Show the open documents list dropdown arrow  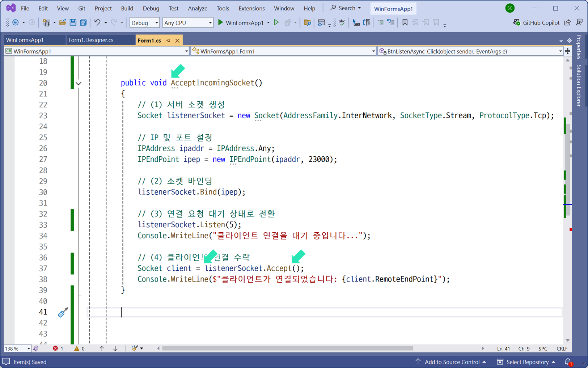point(561,41)
